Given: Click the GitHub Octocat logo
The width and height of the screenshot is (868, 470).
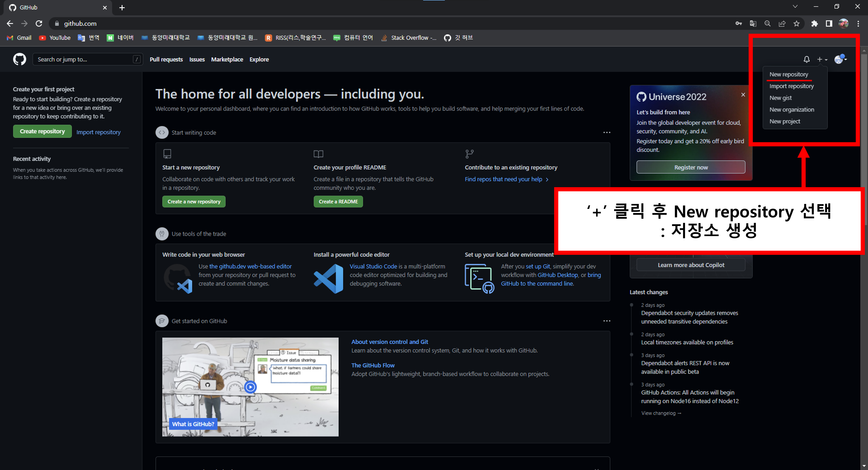Looking at the screenshot, I should tap(20, 59).
